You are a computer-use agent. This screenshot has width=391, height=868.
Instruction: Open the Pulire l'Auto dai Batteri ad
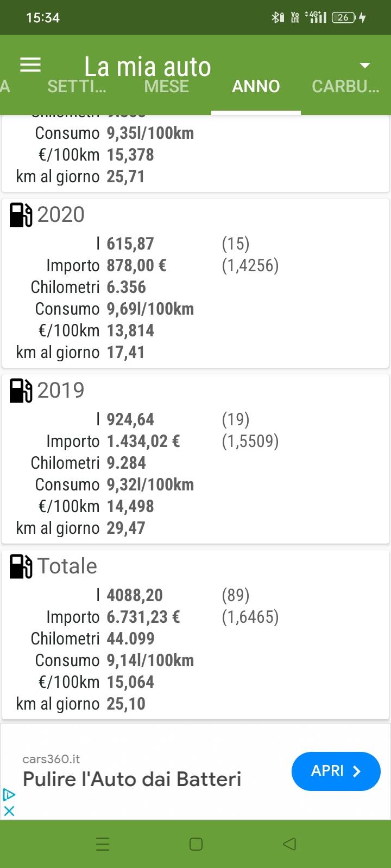click(x=132, y=779)
